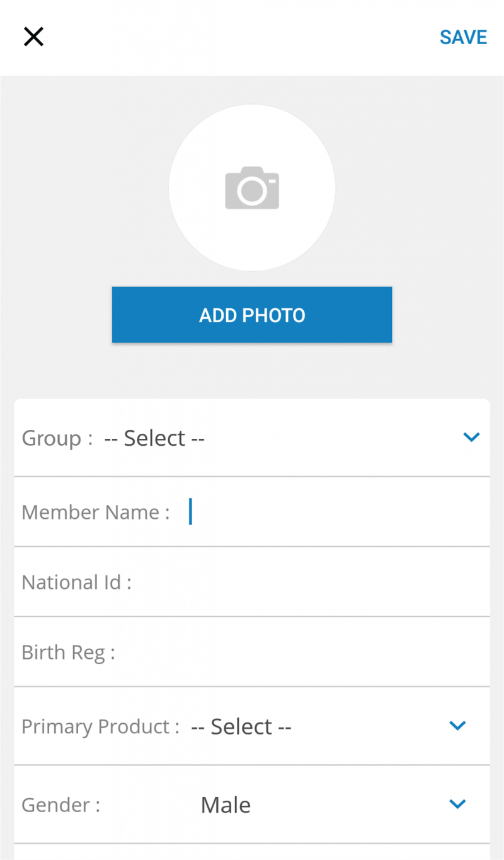Tap the "Gender :" label
Image resolution: width=504 pixels, height=860 pixels.
click(60, 805)
